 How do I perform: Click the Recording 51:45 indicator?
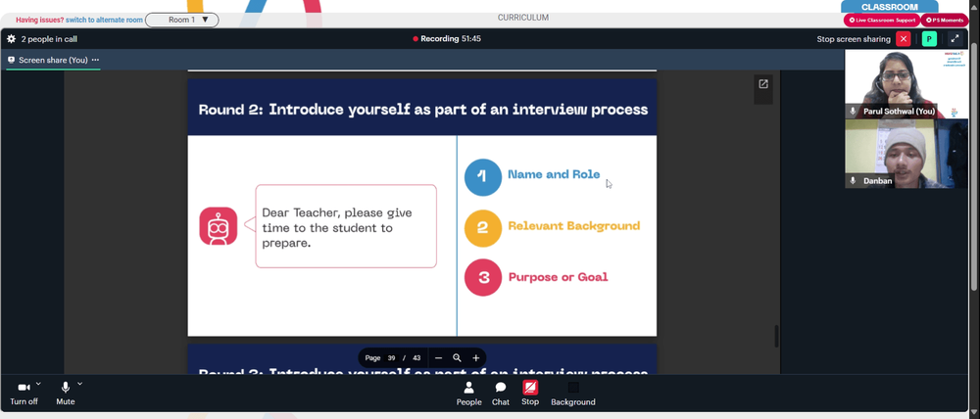(447, 39)
